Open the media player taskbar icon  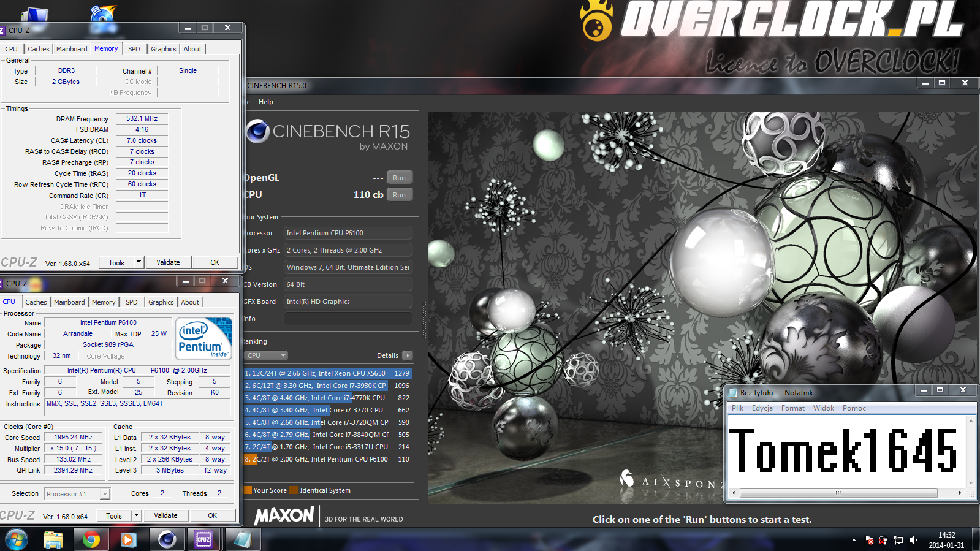[128, 539]
